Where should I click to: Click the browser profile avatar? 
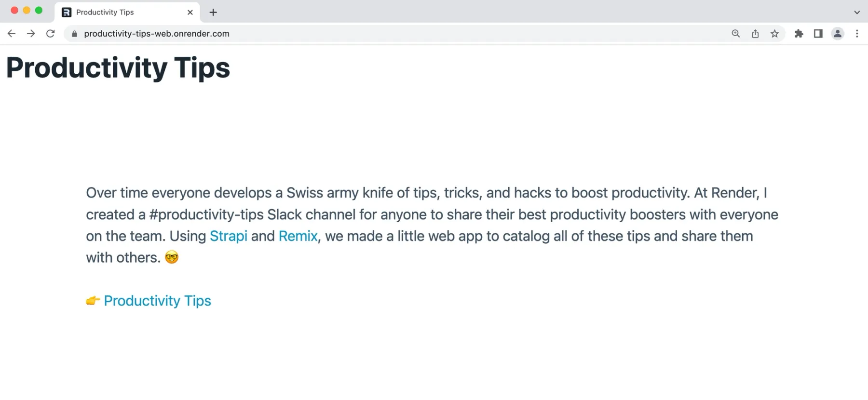[838, 34]
